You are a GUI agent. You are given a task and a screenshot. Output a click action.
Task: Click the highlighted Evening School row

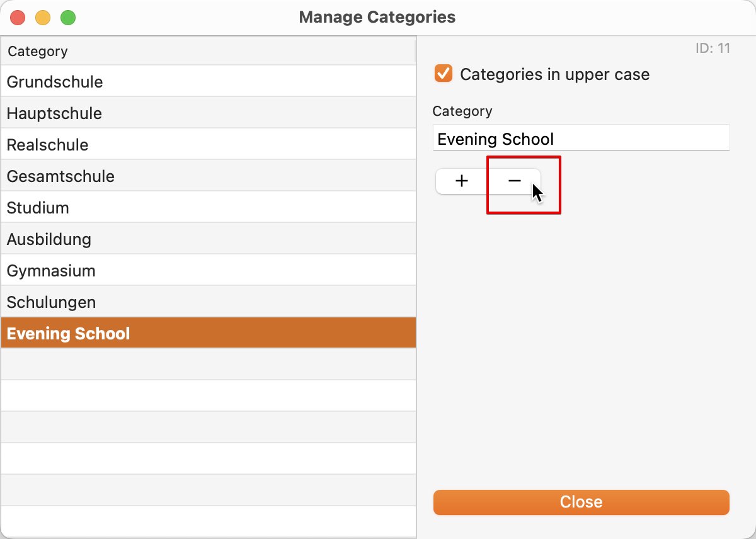click(x=208, y=333)
